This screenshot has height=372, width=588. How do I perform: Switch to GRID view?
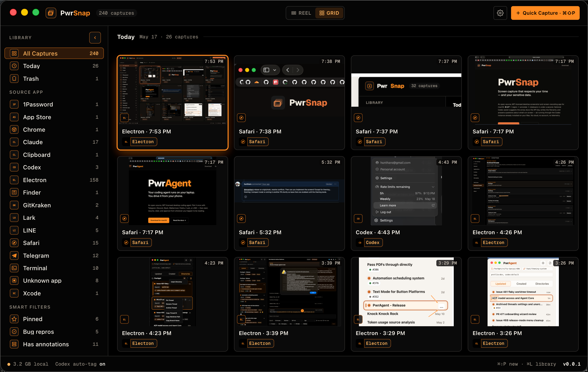point(329,13)
